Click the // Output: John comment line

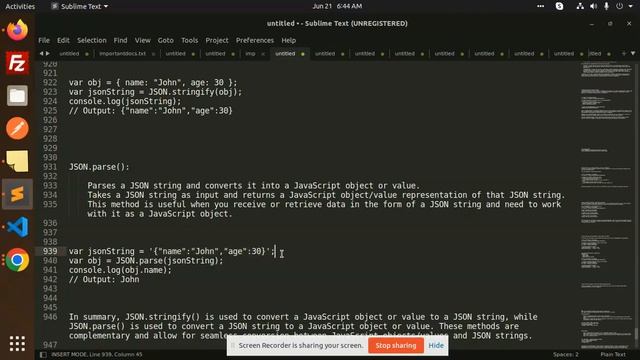tap(104, 279)
